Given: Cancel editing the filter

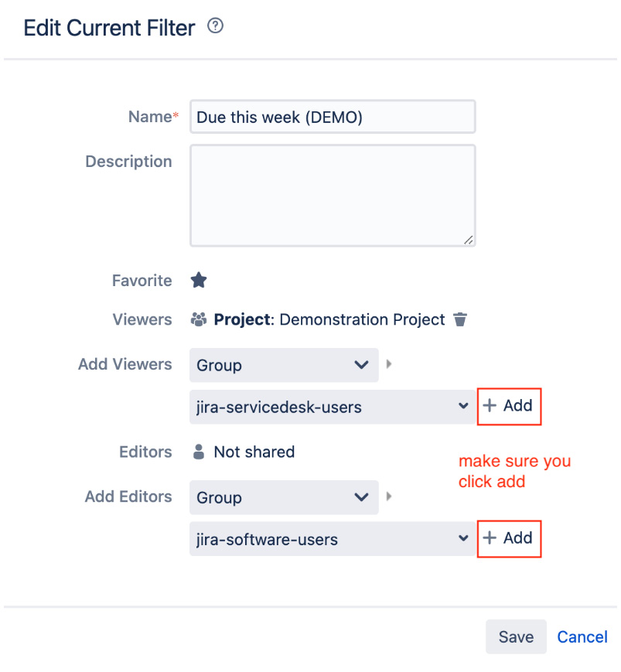Looking at the screenshot, I should 582,636.
